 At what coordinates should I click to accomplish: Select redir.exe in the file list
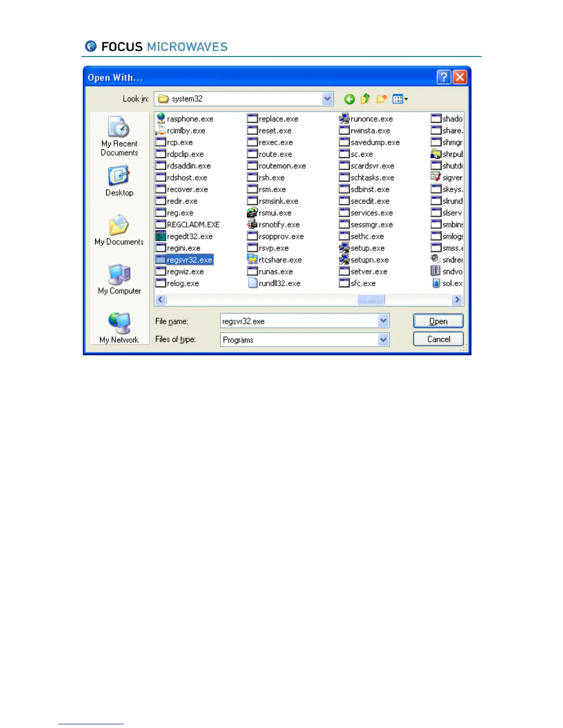point(177,201)
